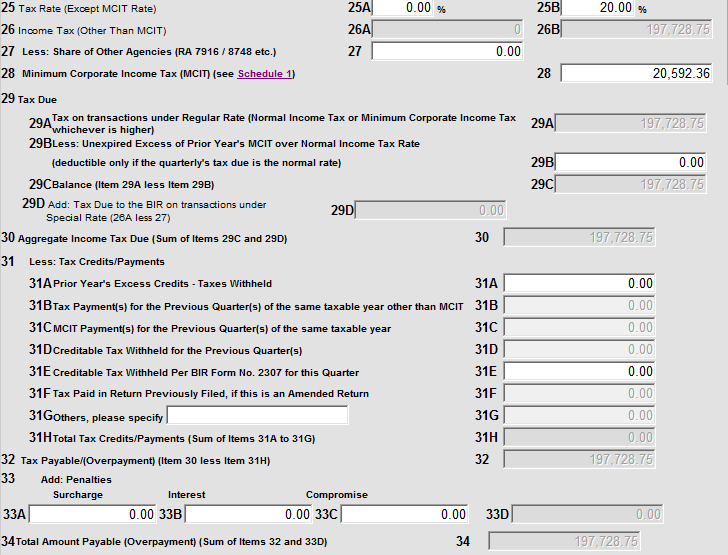Select the 29C Balance field

pos(630,184)
